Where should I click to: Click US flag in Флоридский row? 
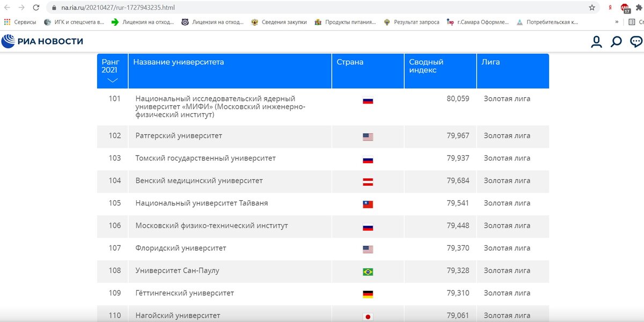[x=368, y=250]
